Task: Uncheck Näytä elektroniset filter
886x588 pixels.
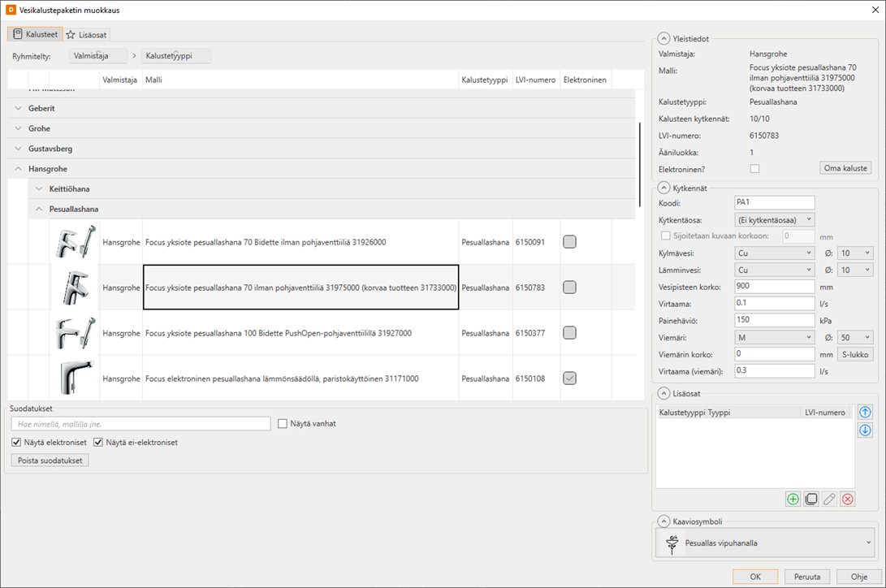Action: tap(16, 443)
